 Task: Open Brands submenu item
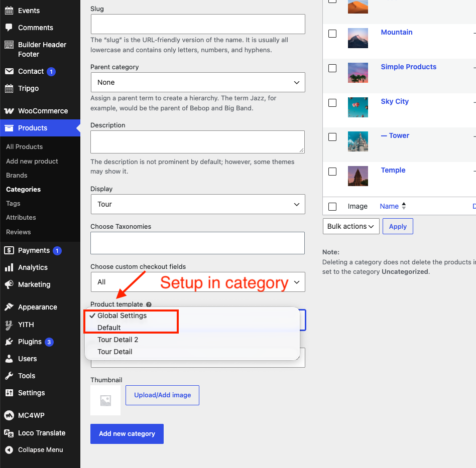(x=17, y=175)
